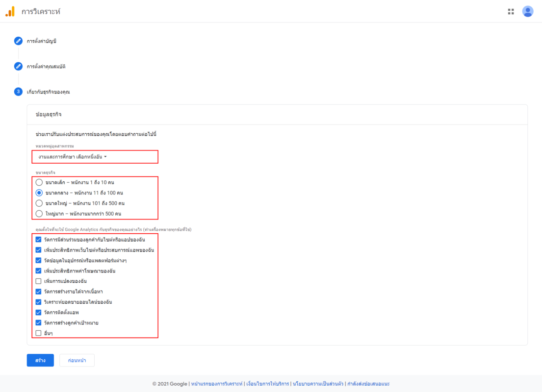Open นโยบายความเป็นส่วนตัว footer link
This screenshot has height=392, width=542.
(x=317, y=384)
